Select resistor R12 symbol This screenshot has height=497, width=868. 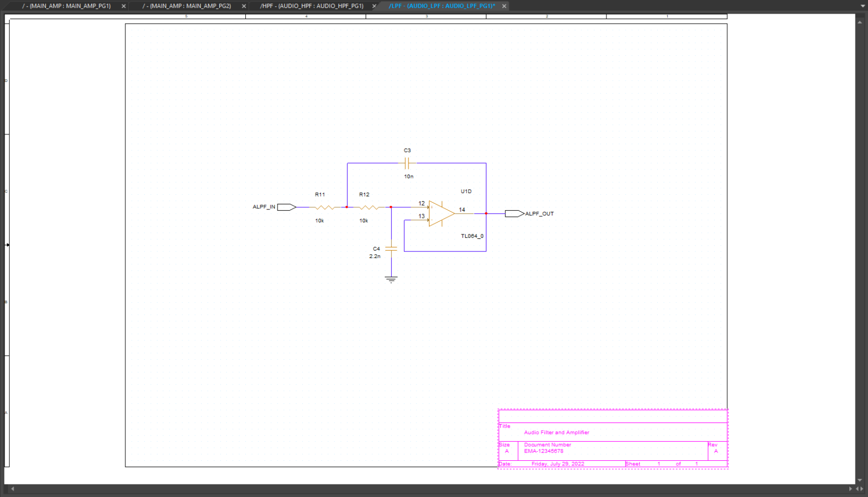pyautogui.click(x=368, y=208)
